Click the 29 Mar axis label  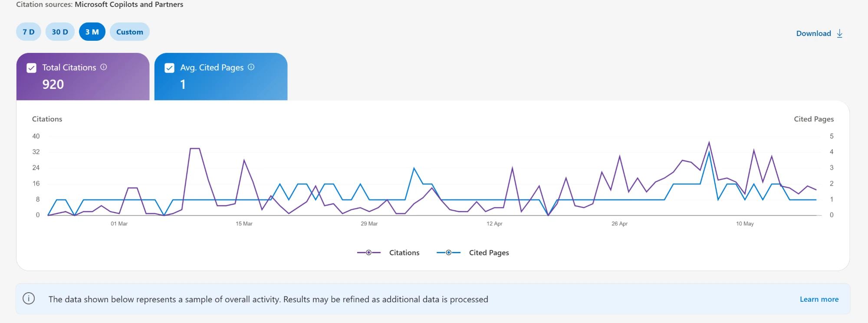[x=369, y=224]
